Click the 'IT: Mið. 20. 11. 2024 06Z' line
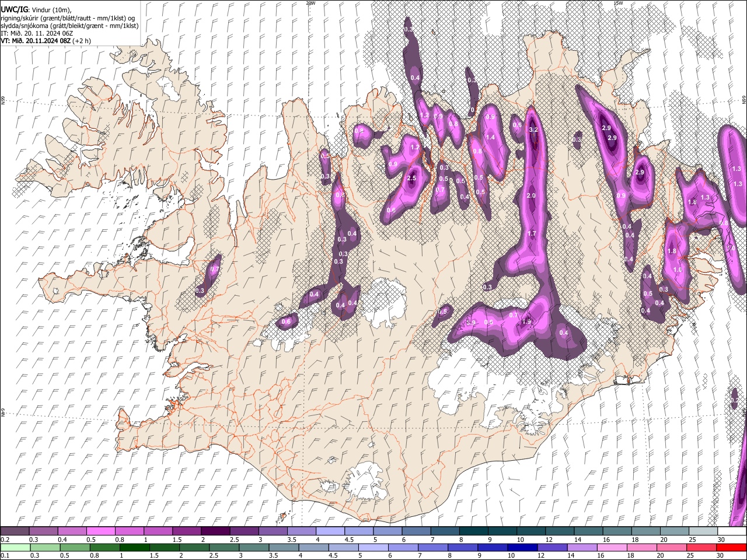747x560 pixels. pos(37,33)
